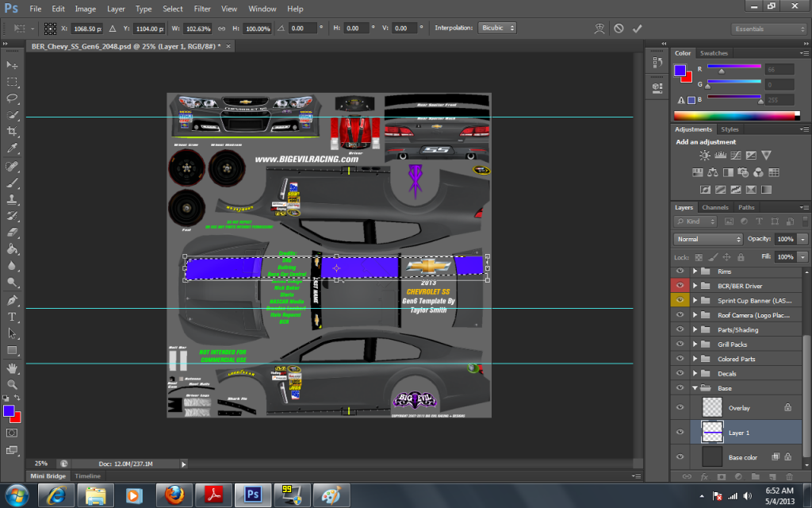This screenshot has height=508, width=812.
Task: Collapse the Base layer group
Action: [695, 387]
